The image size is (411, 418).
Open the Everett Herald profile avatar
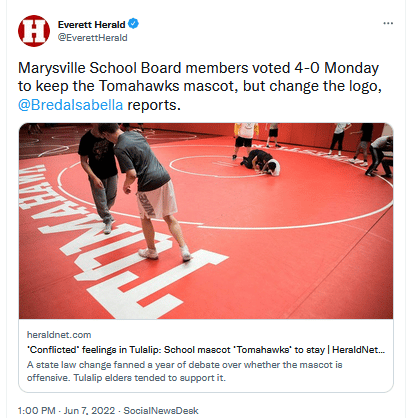point(34,31)
